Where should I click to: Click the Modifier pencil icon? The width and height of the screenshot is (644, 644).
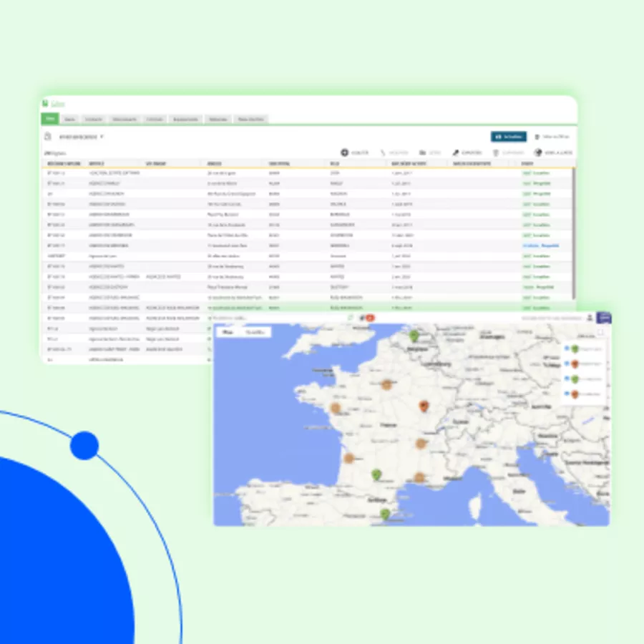pos(384,152)
